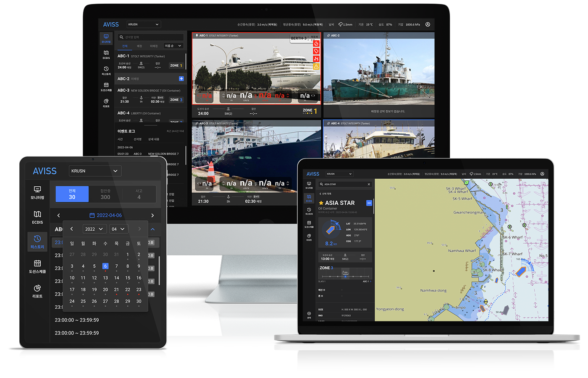
Task: Open ECDIS in the laptop sidebar
Action: coord(309,198)
